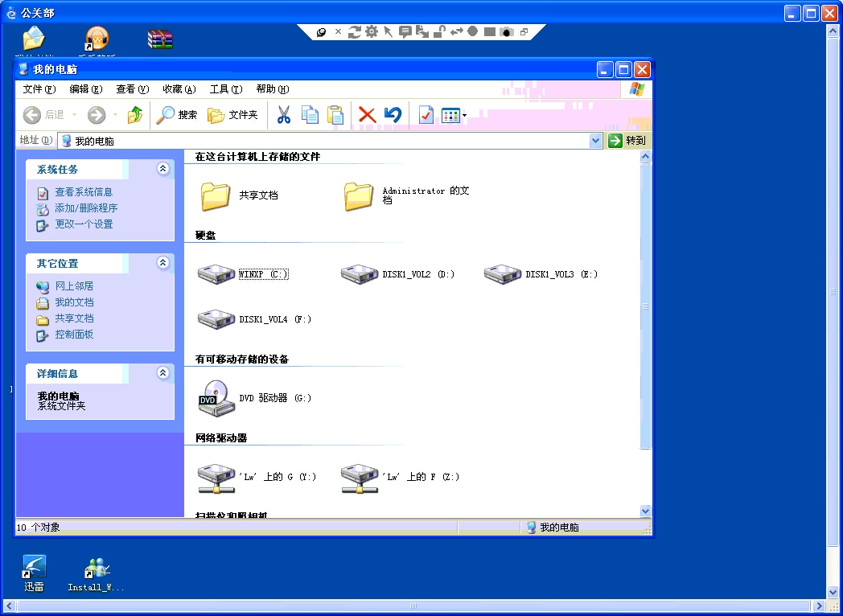The width and height of the screenshot is (843, 616).
Task: Open the 查看(V) menu
Action: point(132,89)
